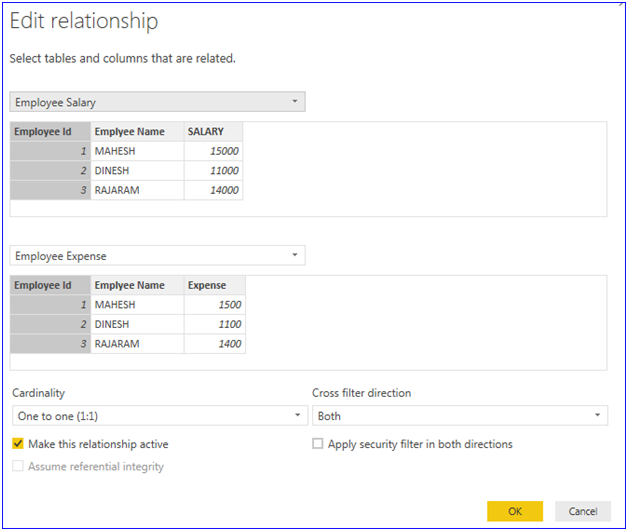Click the OK button

515,511
